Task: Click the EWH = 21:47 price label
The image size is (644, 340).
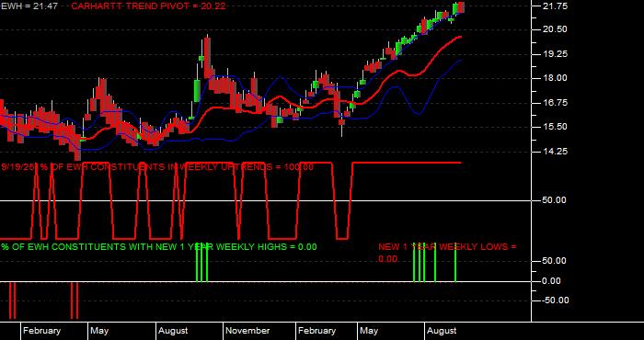Action: (x=29, y=6)
